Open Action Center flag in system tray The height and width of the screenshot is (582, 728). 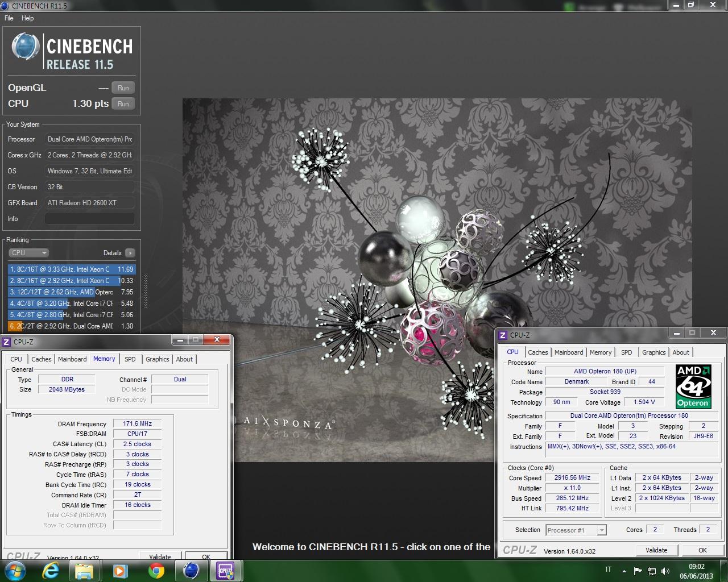[638, 571]
